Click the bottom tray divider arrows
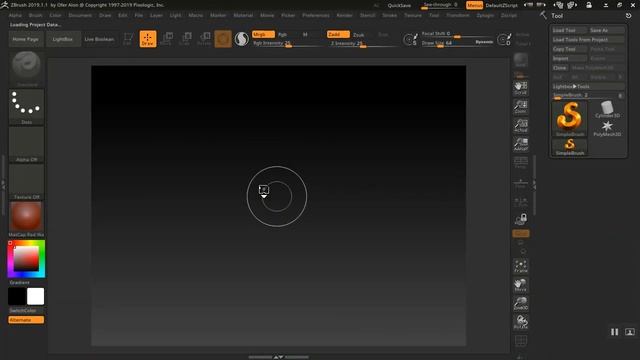 pyautogui.click(x=278, y=357)
